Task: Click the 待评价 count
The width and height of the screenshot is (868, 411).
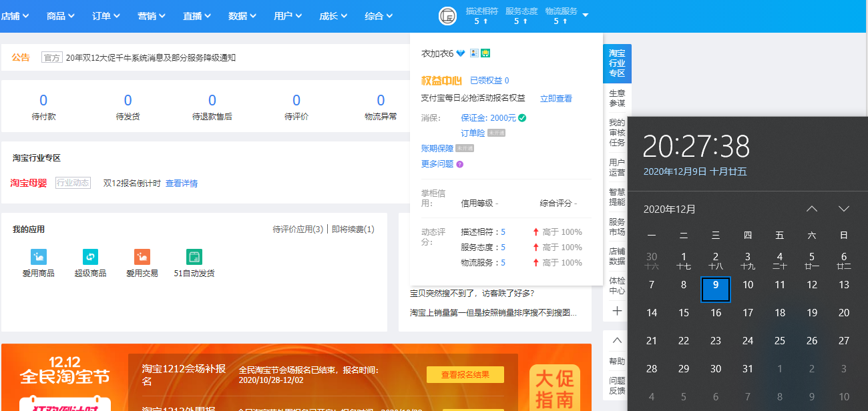Action: pos(296,101)
